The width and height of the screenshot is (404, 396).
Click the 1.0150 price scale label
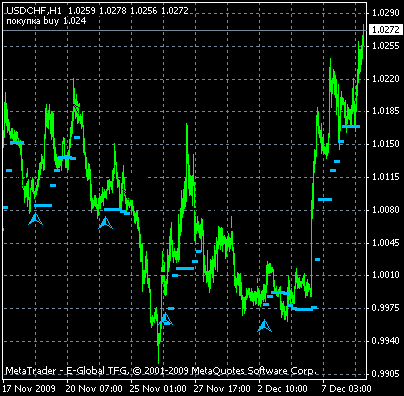click(x=386, y=144)
